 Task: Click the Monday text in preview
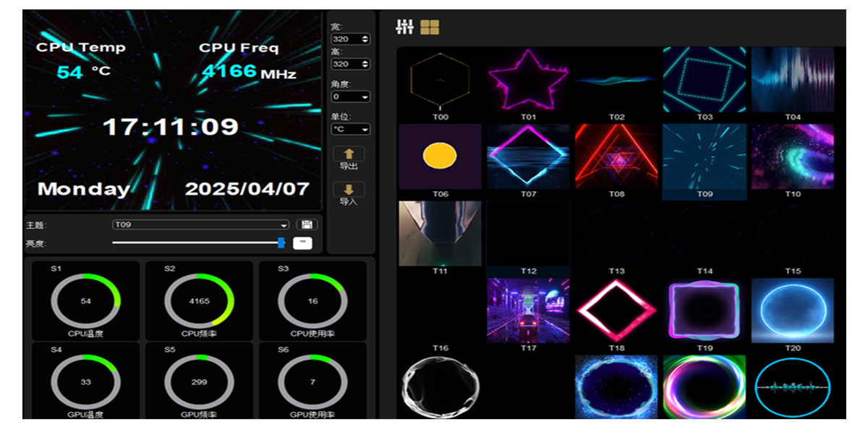point(84,190)
